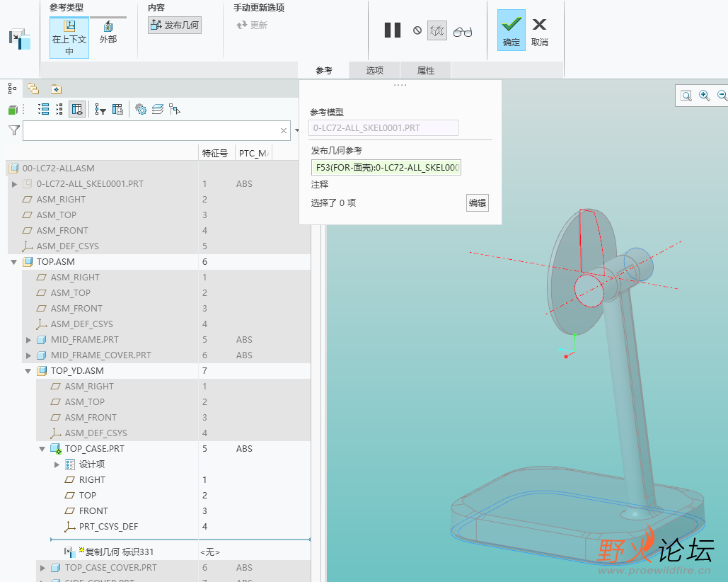Click the MID_FRAME.PRT part icon
Viewport: 728px width, 582px height.
(41, 340)
